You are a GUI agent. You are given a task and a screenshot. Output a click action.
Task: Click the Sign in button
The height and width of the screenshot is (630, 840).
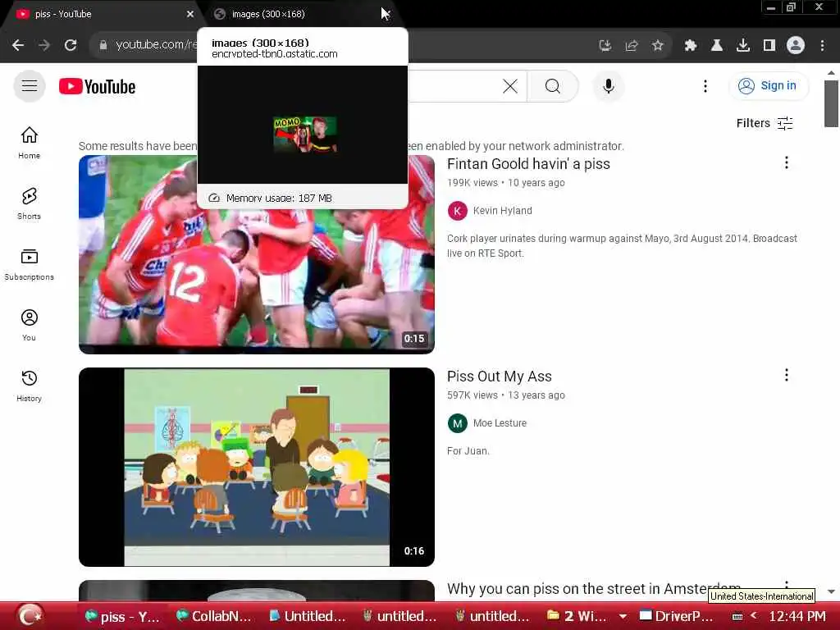coord(768,85)
